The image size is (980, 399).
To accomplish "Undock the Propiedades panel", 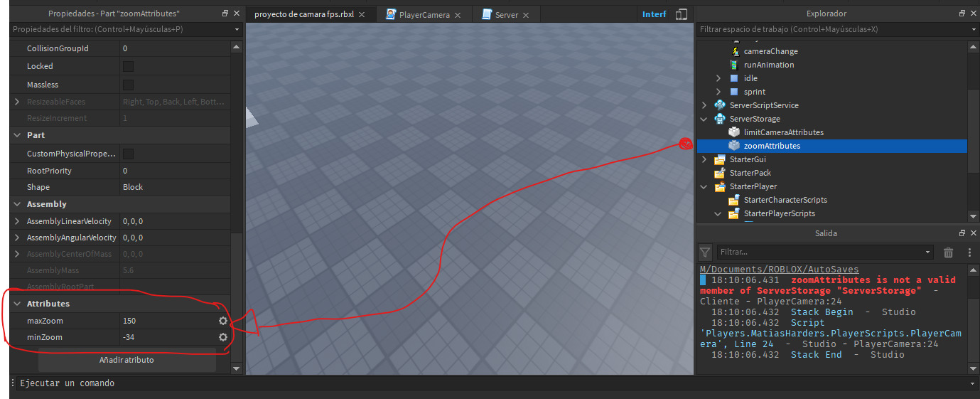I will click(225, 14).
